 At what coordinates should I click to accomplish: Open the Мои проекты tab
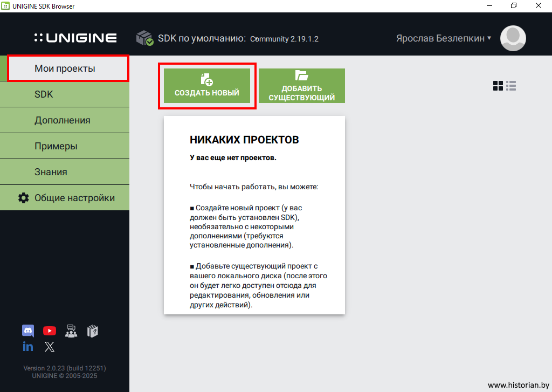pos(65,68)
